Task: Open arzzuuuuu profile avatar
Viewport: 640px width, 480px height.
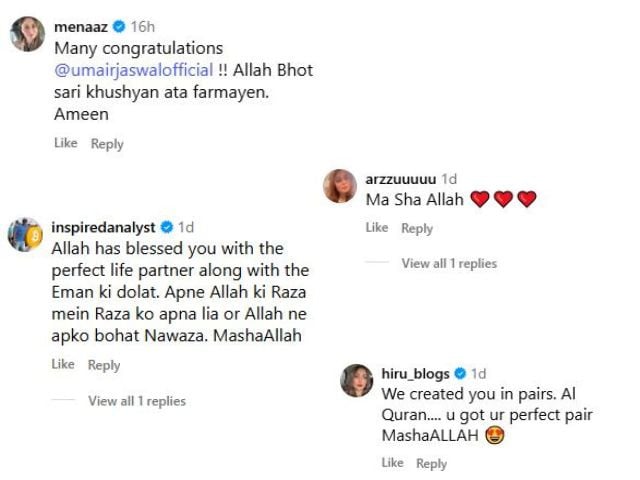Action: tap(341, 186)
